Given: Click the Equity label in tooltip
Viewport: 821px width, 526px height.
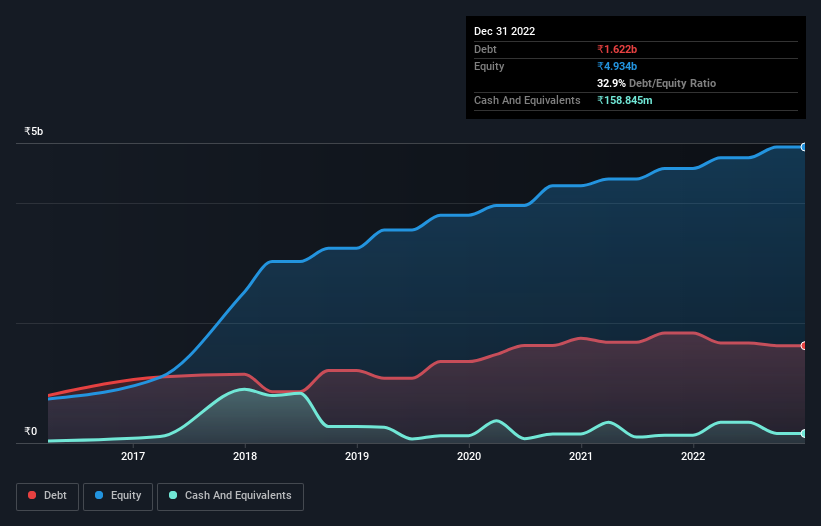Looking at the screenshot, I should tap(489, 66).
